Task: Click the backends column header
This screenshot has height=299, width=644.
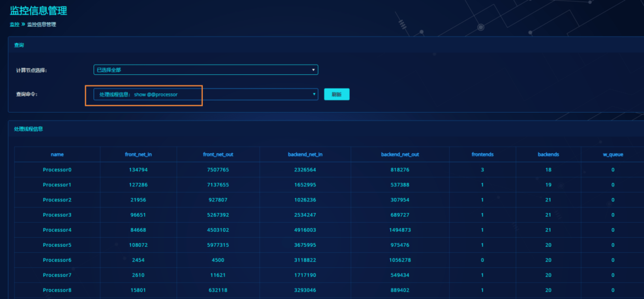Action: (548, 154)
